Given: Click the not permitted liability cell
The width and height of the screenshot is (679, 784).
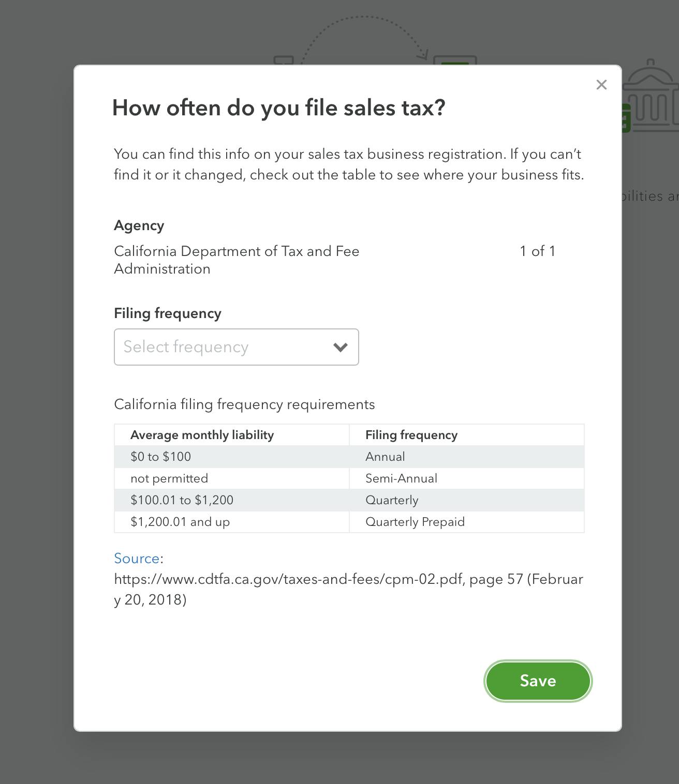Looking at the screenshot, I should 169,478.
